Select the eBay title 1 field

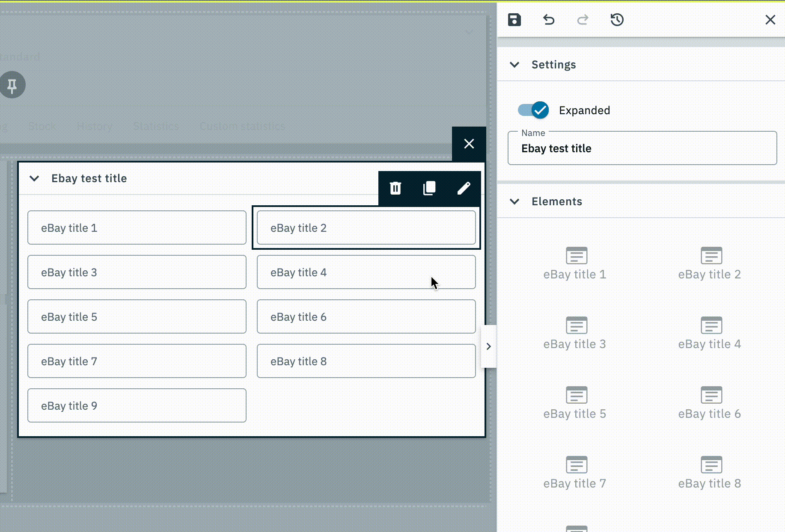click(x=137, y=228)
